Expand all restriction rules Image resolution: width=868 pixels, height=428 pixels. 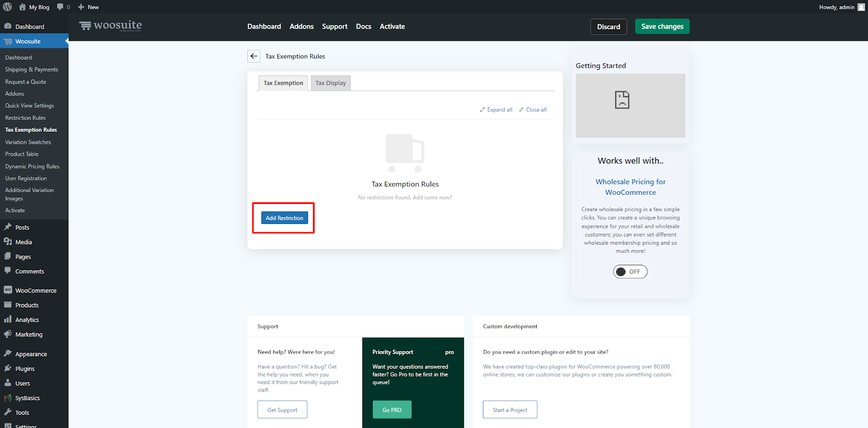(x=496, y=110)
